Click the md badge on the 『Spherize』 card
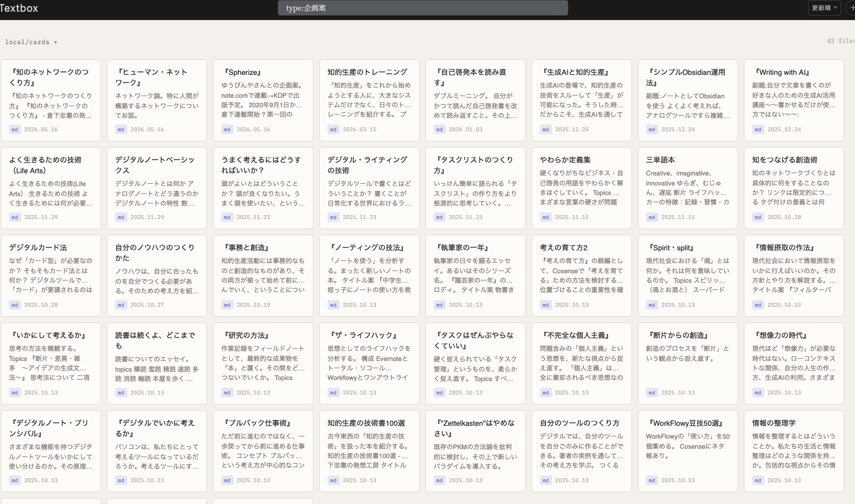 227,130
